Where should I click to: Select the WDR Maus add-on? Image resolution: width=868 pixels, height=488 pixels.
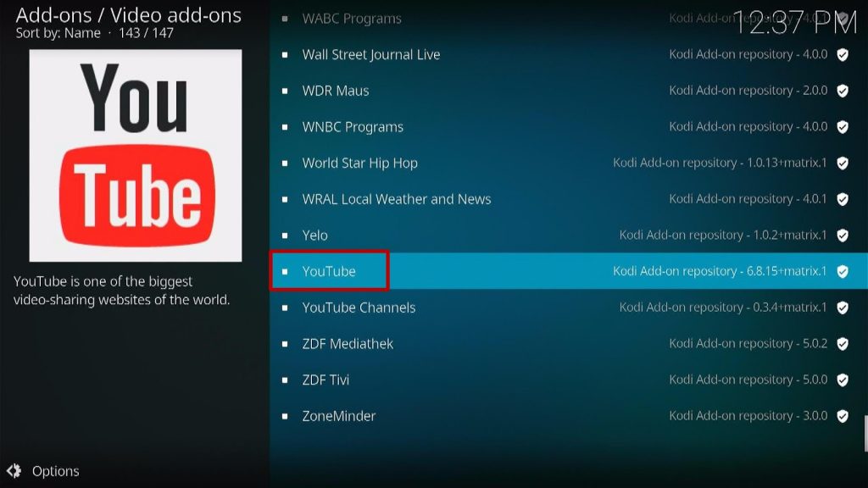(569, 91)
